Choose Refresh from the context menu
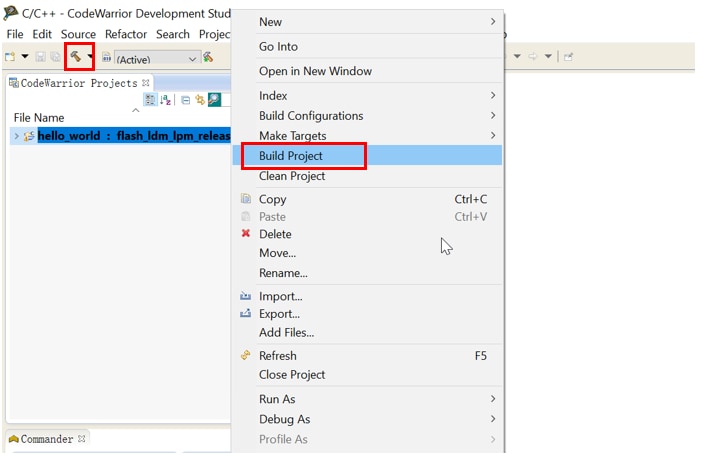Viewport: 722px width, 456px height. [277, 356]
